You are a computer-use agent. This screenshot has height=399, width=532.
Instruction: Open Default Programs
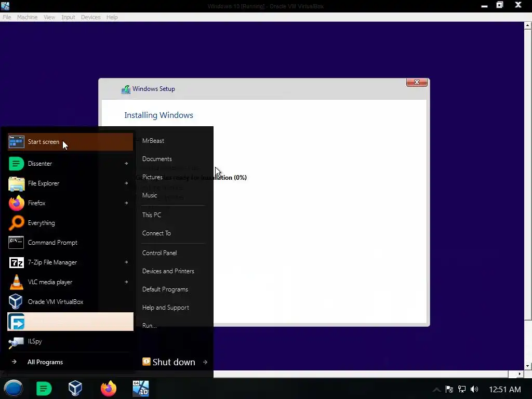165,289
